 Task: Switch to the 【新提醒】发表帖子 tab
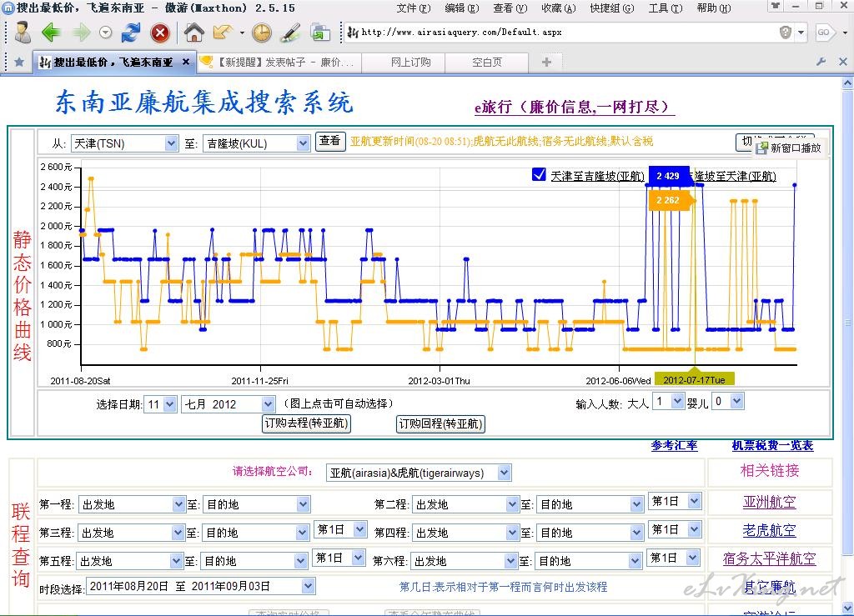tap(279, 62)
